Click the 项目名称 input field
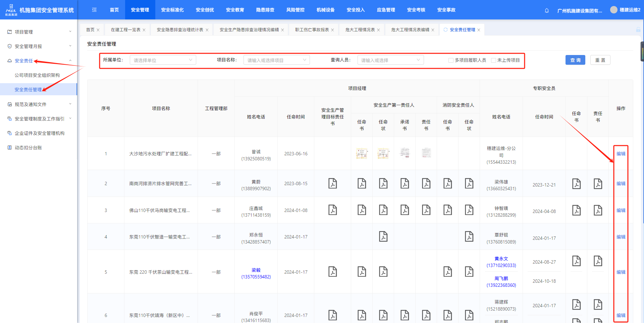The width and height of the screenshot is (644, 323). (276, 60)
